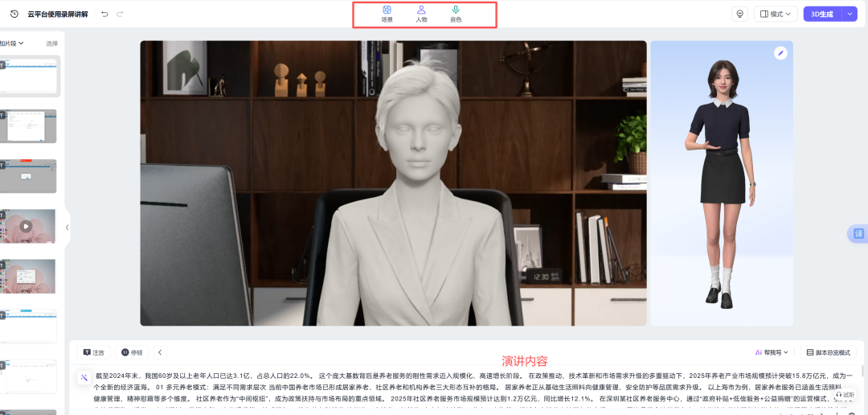Open the floating 译 translate button
This screenshot has width=868, height=415.
coord(858,234)
